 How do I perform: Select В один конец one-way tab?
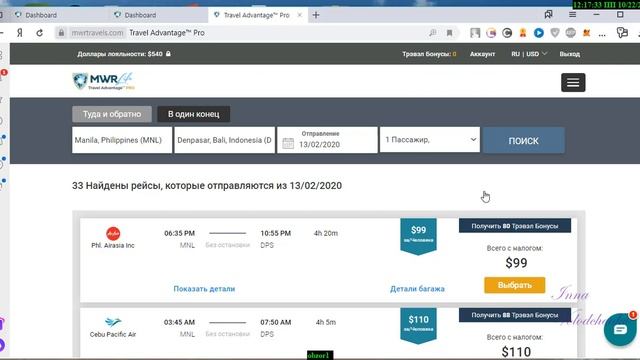(193, 114)
